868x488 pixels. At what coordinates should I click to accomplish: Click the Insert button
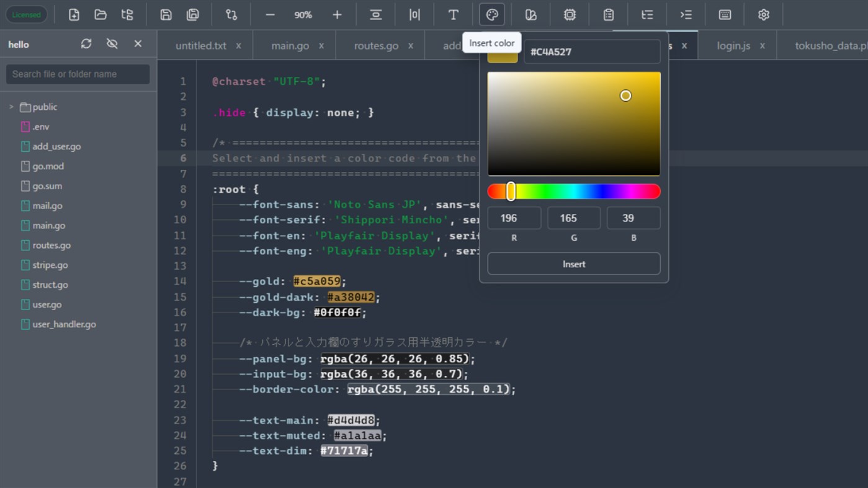574,264
